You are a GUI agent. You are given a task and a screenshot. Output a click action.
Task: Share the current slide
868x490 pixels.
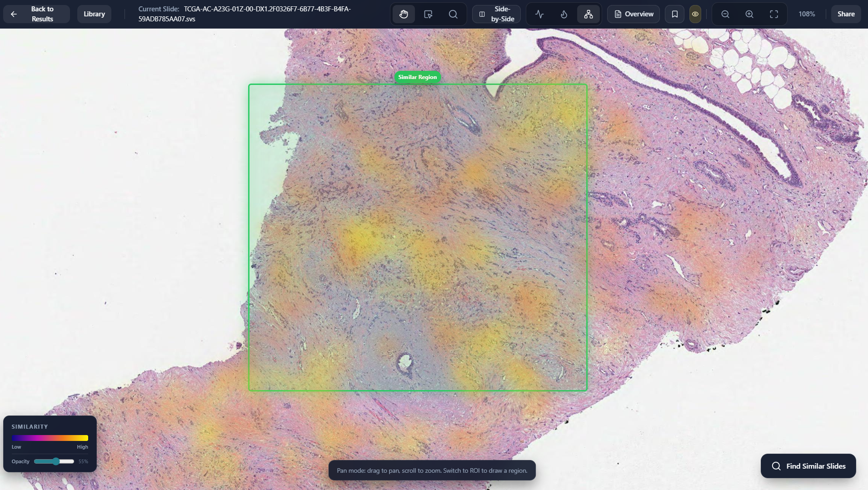pos(846,14)
